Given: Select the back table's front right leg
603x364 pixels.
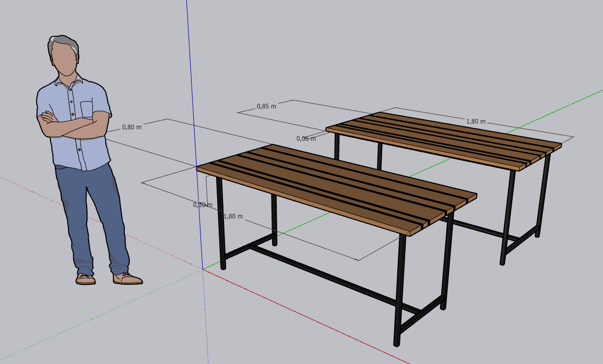Looking at the screenshot, I should [507, 217].
